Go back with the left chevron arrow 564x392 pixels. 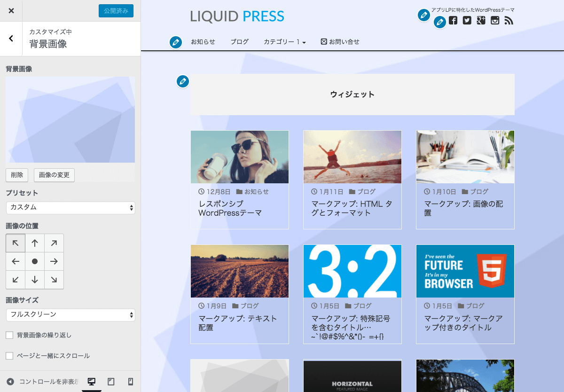[x=11, y=39]
